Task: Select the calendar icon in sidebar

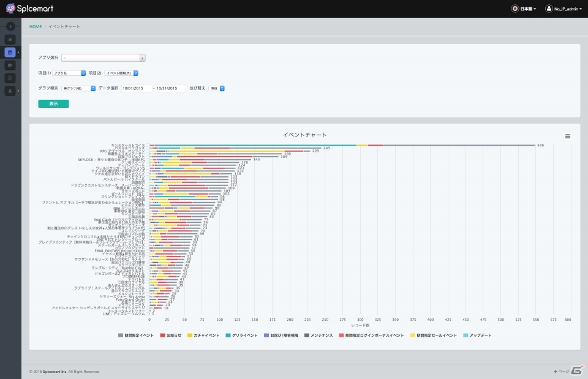Action: coord(10,52)
